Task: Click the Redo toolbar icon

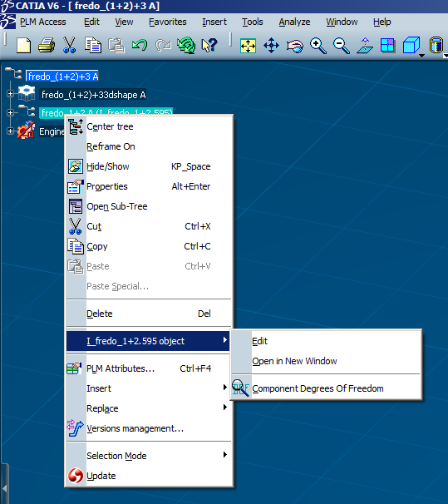Action: (163, 45)
